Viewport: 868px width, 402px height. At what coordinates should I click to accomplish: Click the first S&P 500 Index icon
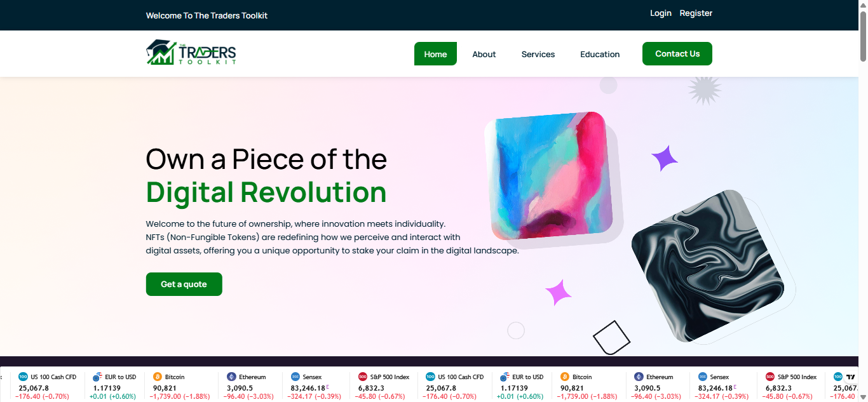coord(363,377)
